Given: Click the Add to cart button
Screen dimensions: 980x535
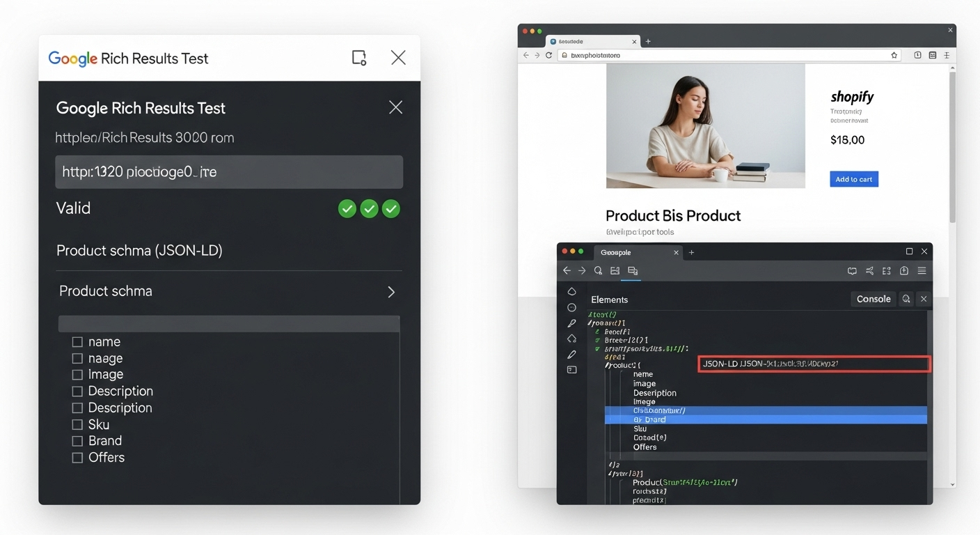Looking at the screenshot, I should pyautogui.click(x=853, y=179).
